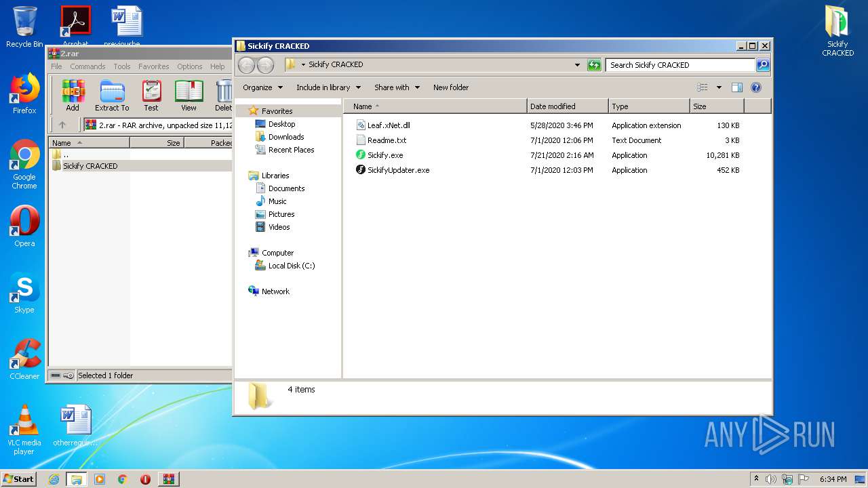The image size is (868, 488).
Task: Select the Skype desktop shortcut
Action: (24, 293)
